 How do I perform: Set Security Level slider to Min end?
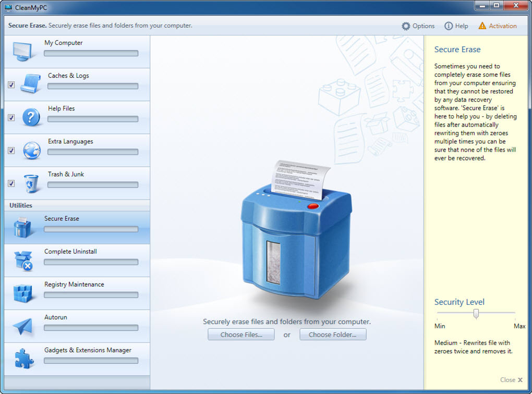(438, 313)
